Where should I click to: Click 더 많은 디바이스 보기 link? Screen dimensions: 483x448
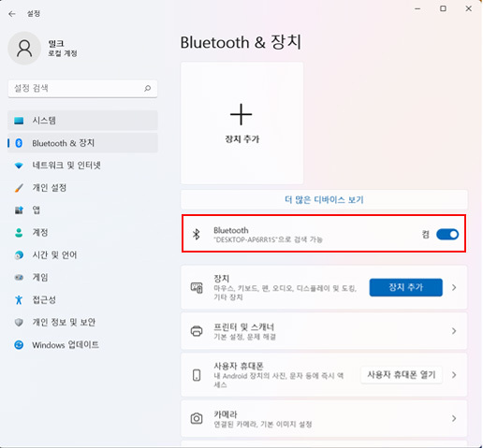324,199
